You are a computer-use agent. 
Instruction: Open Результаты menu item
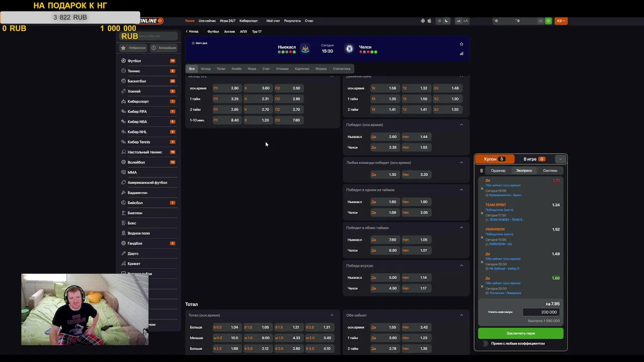click(292, 21)
